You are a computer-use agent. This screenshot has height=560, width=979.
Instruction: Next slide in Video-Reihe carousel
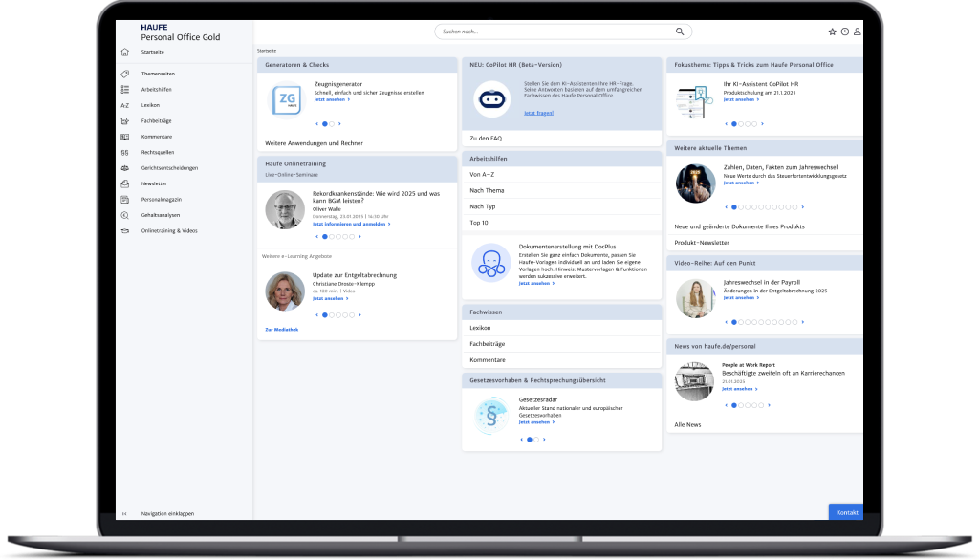point(803,322)
